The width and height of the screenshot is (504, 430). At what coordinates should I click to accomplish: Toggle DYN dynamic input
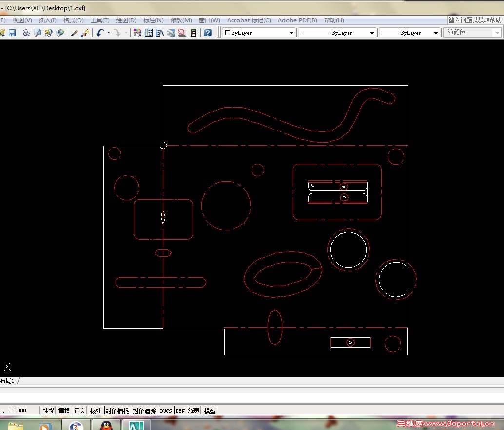click(x=180, y=411)
